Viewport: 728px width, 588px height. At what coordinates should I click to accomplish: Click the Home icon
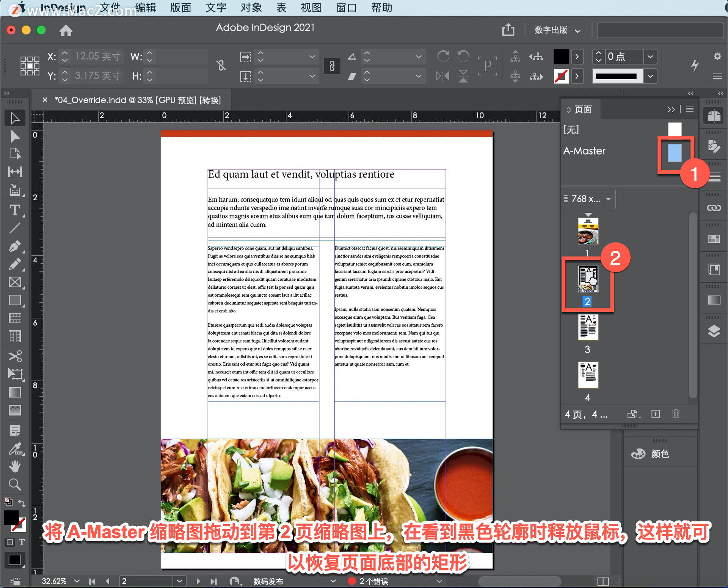pos(66,30)
